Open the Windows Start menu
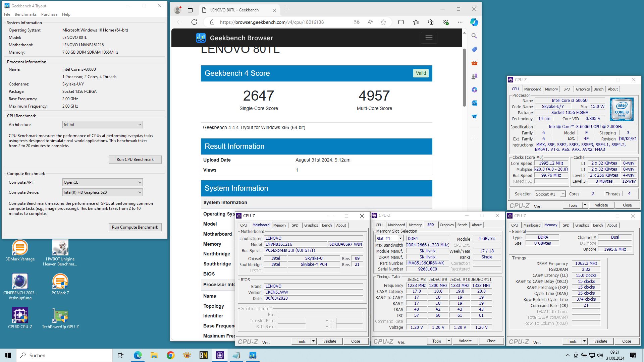The image size is (644, 362). click(8, 355)
